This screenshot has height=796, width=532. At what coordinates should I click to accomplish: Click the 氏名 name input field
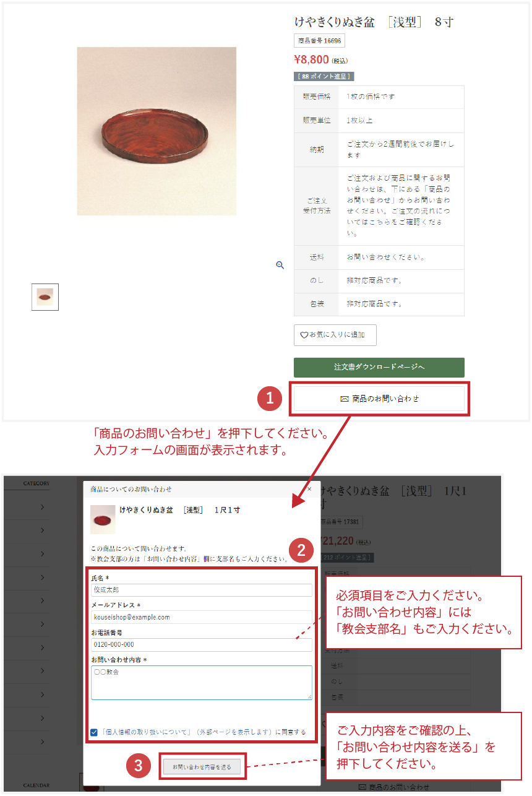pos(202,590)
